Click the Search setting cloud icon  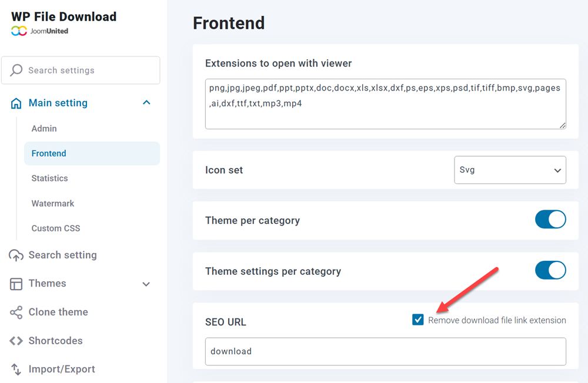click(x=16, y=256)
